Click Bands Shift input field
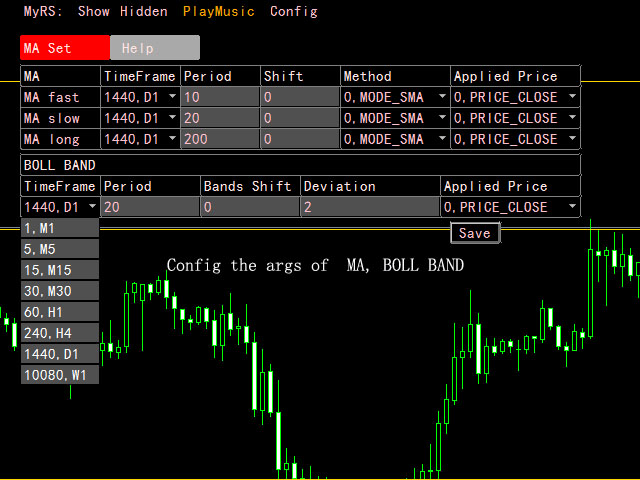 (x=250, y=207)
